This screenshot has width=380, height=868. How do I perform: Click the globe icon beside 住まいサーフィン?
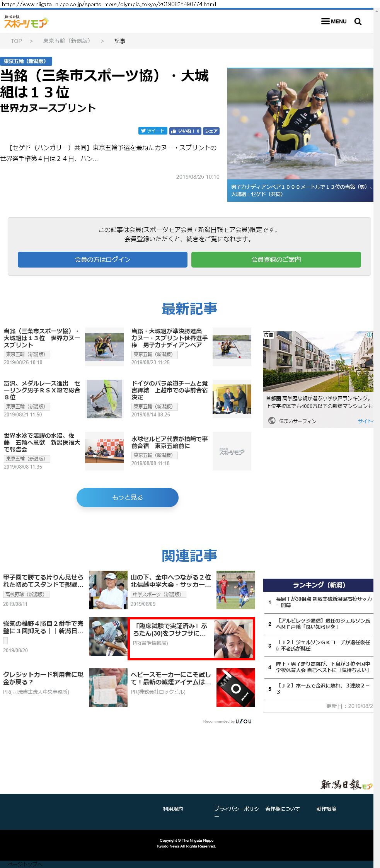(x=272, y=421)
